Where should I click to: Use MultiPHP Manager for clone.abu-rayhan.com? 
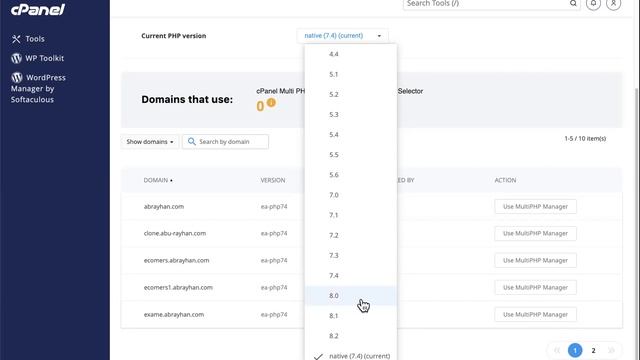click(535, 233)
